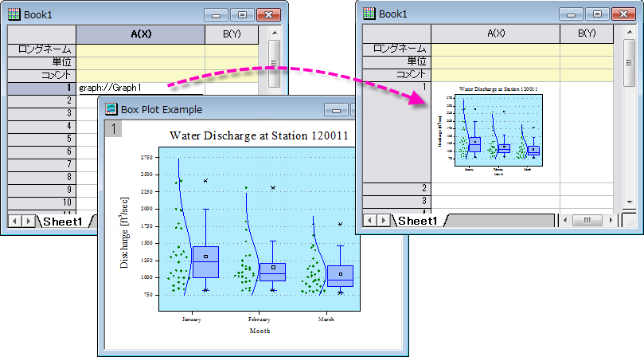Click the workbook icon in left Book1 title bar
Viewport: 644px width, 357px height.
pyautogui.click(x=14, y=14)
